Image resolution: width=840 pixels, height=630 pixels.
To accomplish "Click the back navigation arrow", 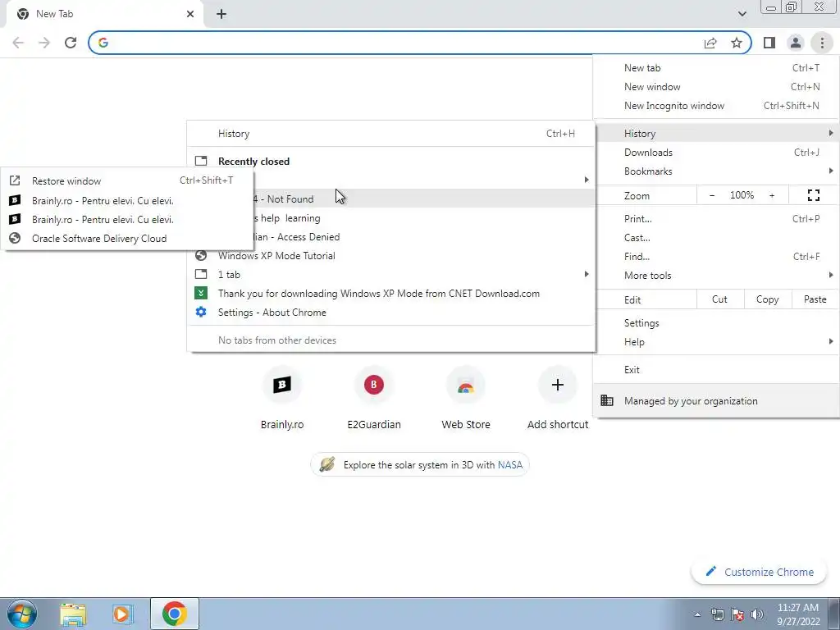I will click(18, 43).
